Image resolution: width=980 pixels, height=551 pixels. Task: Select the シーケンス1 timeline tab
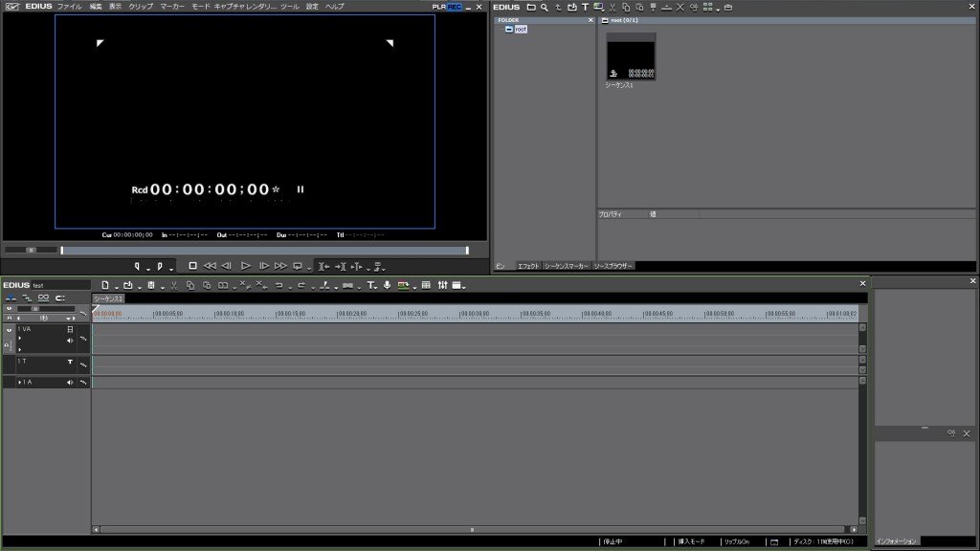click(x=108, y=299)
